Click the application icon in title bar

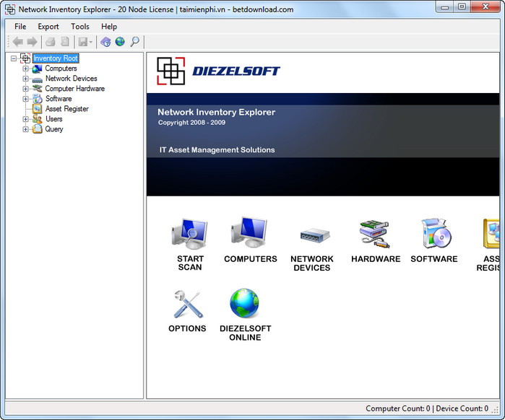tap(10, 9)
